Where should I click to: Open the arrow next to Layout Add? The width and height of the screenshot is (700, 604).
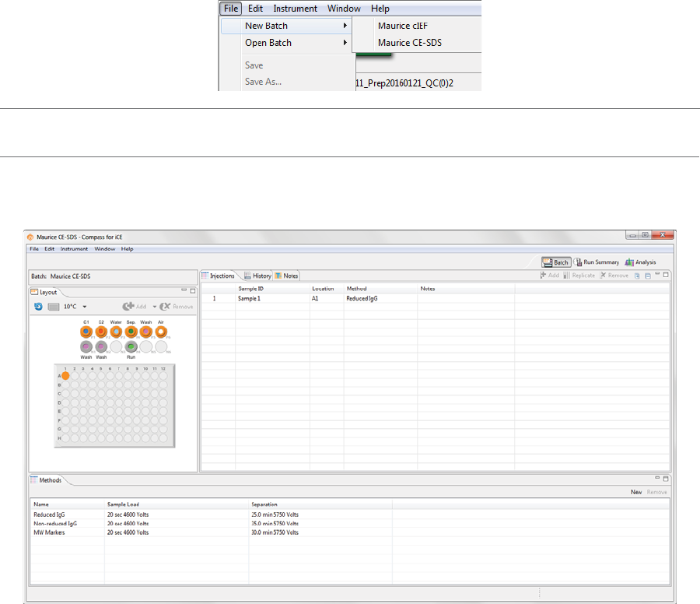click(x=155, y=307)
